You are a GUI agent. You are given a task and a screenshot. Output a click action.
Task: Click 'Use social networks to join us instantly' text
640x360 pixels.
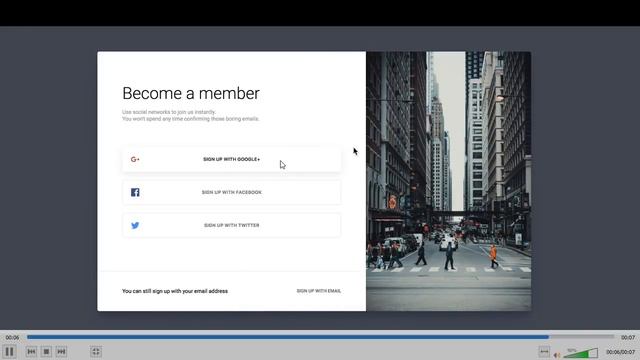(x=169, y=112)
